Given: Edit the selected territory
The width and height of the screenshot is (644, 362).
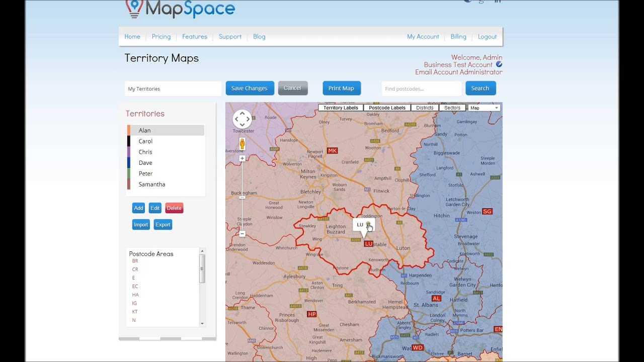Looking at the screenshot, I should tap(155, 208).
